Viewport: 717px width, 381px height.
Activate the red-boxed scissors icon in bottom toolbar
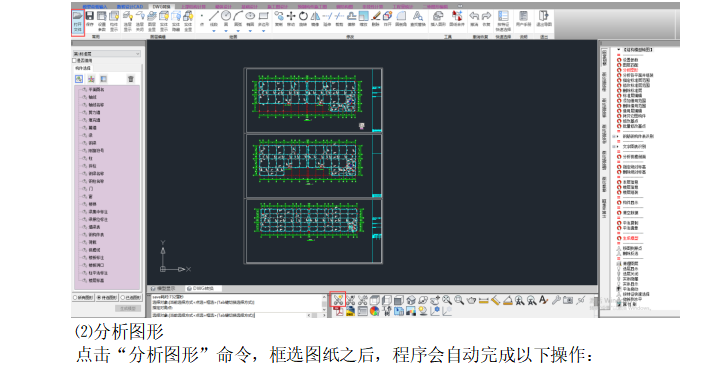pyautogui.click(x=338, y=300)
